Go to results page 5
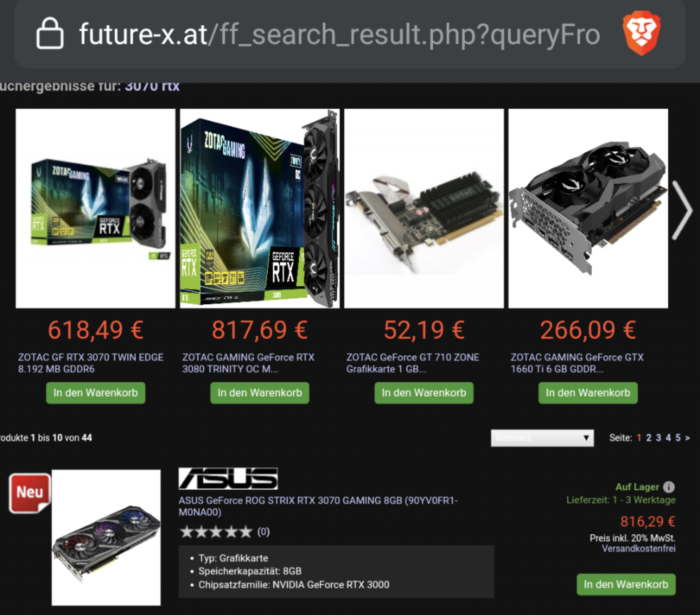The height and width of the screenshot is (615, 700). [678, 438]
